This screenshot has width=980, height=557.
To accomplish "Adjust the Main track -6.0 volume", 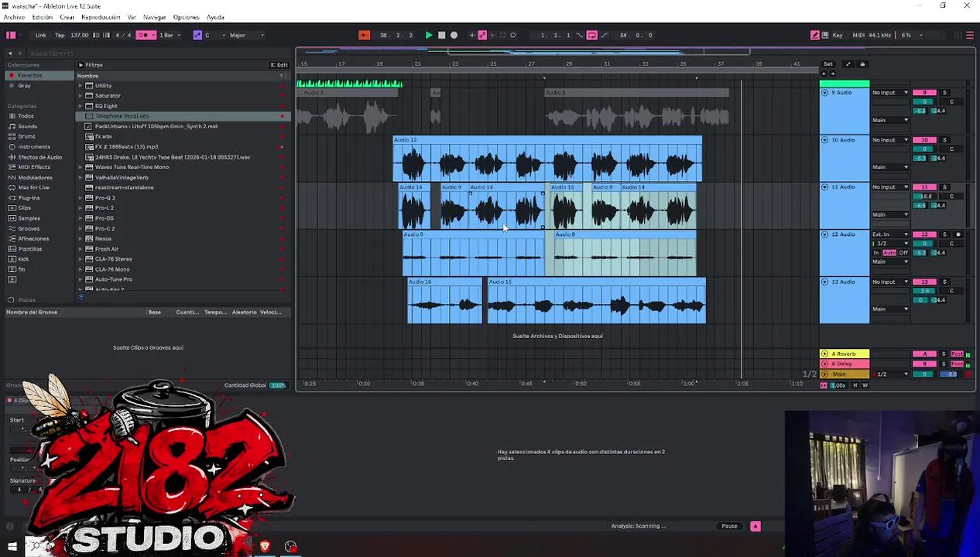I will point(949,374).
